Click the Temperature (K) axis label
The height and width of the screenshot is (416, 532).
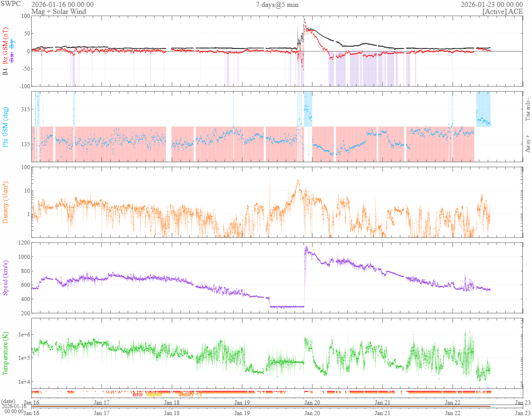tap(6, 353)
